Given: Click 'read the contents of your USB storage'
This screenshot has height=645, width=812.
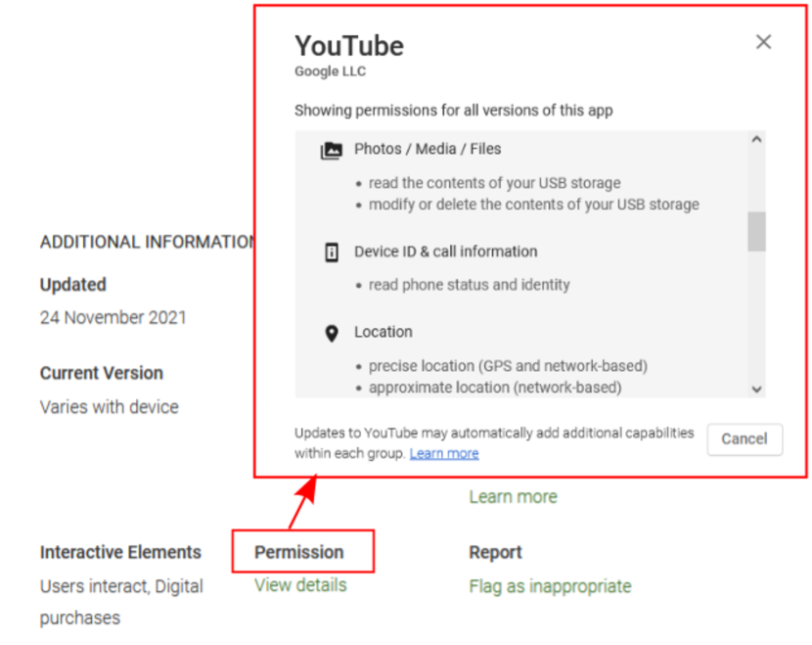Looking at the screenshot, I should pyautogui.click(x=495, y=183).
